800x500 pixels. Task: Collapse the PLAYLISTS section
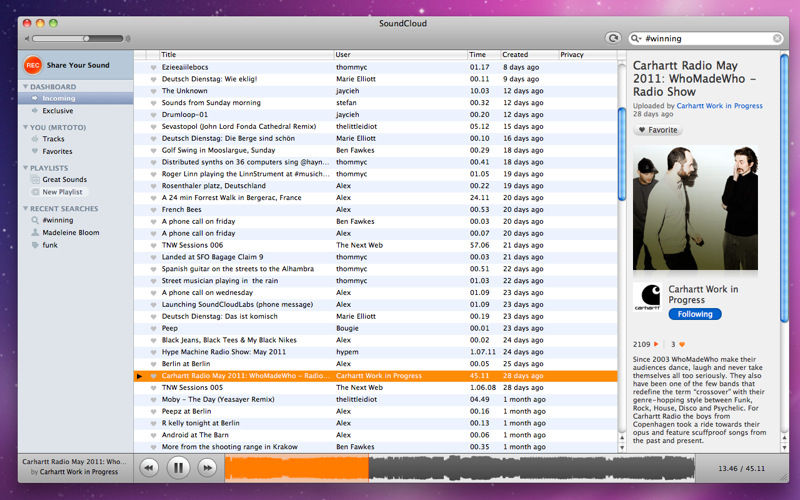26,168
